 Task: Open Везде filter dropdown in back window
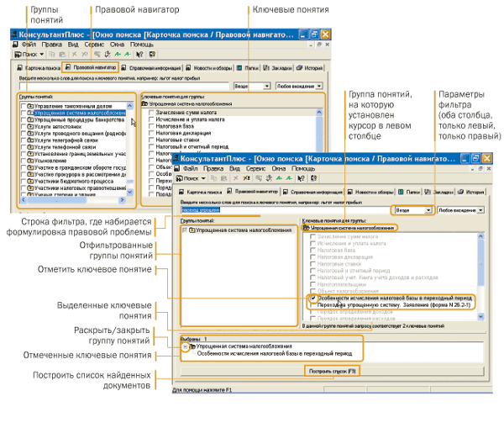(266, 87)
